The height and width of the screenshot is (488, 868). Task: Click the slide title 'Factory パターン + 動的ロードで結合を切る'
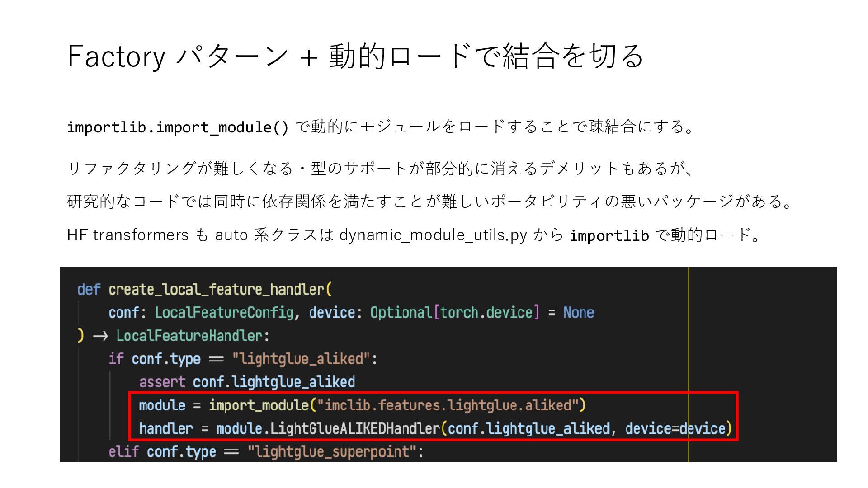tap(355, 56)
